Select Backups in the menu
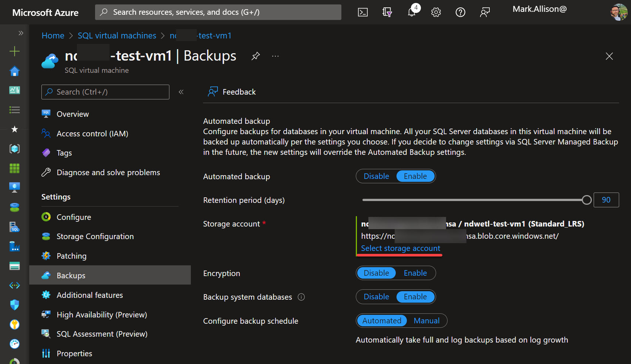 coord(110,275)
